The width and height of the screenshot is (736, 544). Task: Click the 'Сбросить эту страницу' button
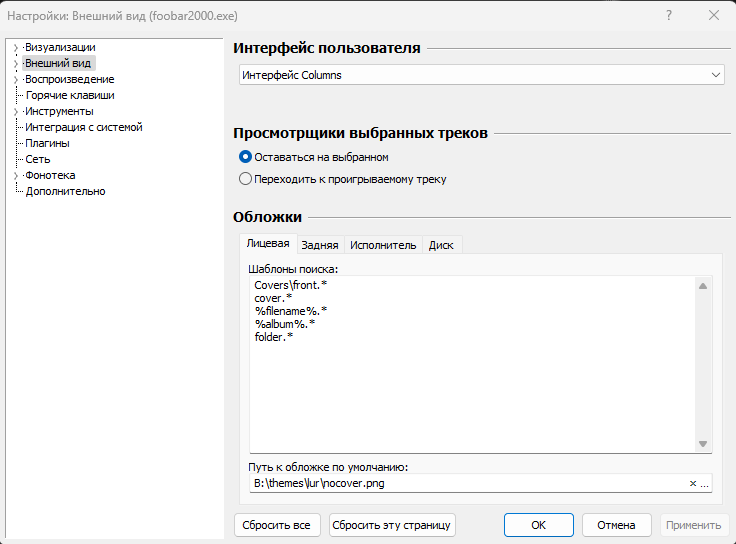[392, 525]
